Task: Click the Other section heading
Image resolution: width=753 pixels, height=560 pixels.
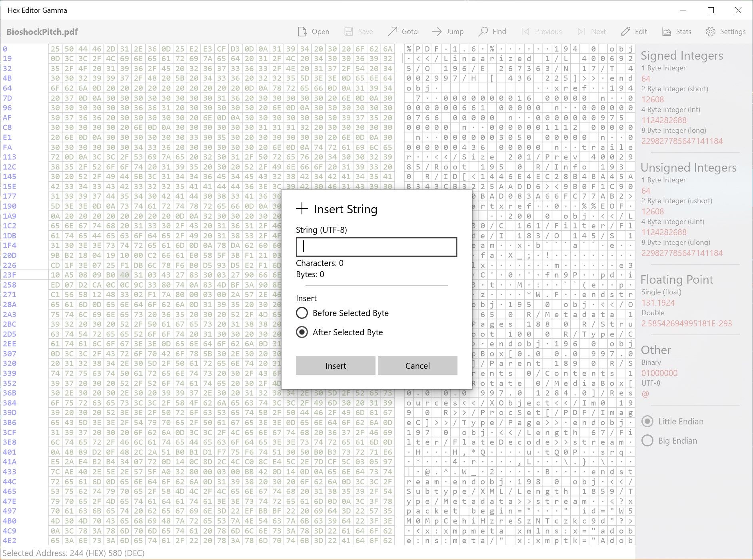Action: pos(656,350)
